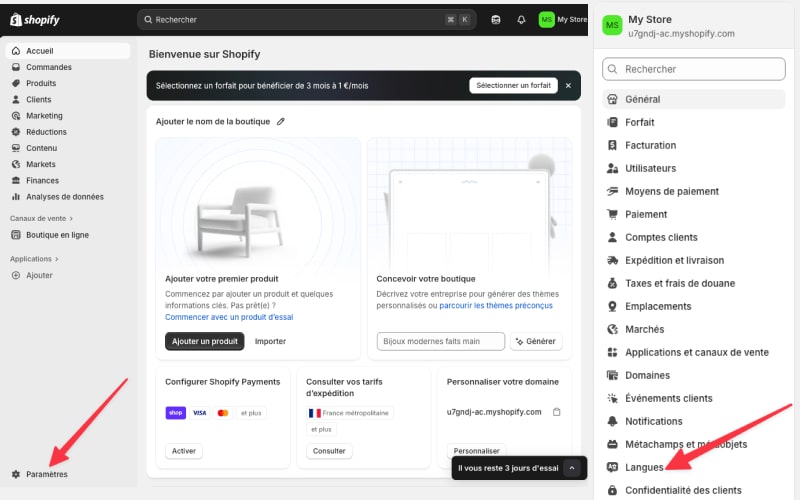Click the pencil icon to edit store name
The image size is (800, 500).
[x=281, y=121]
